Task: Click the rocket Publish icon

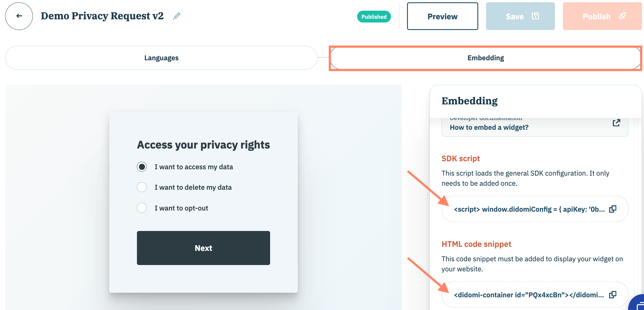Action: tap(622, 16)
